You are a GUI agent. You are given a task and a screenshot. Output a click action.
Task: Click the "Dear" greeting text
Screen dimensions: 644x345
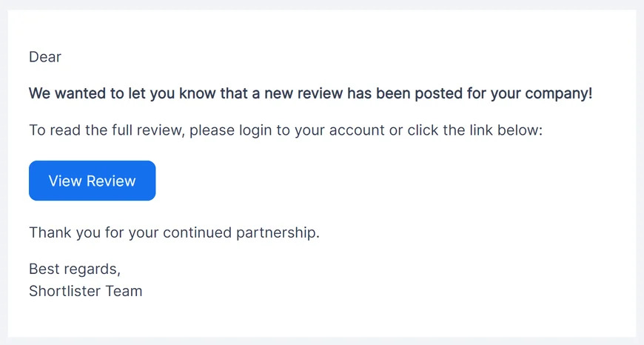[45, 57]
